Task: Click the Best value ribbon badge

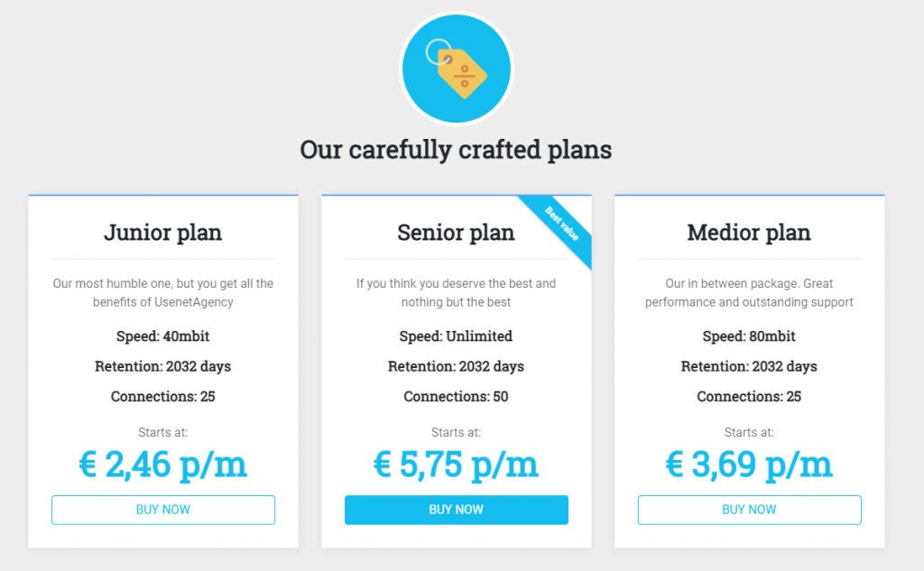Action: (x=561, y=225)
